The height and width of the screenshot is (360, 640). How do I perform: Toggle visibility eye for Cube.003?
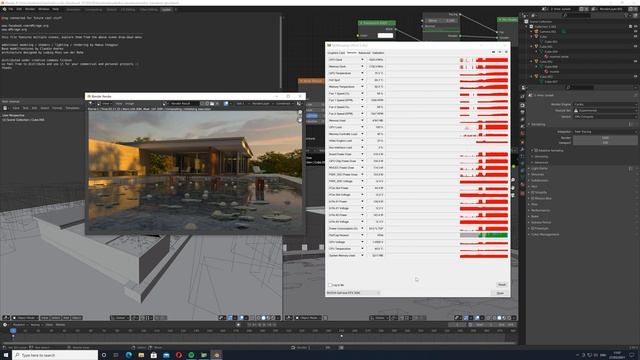[636, 76]
